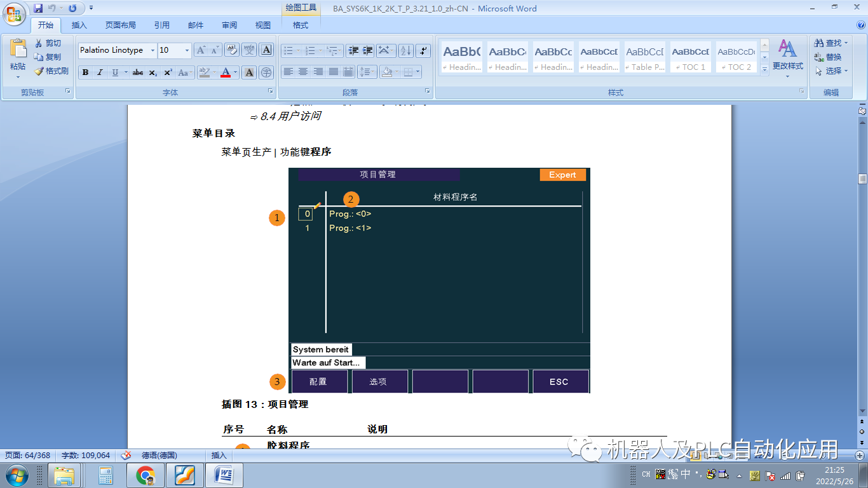Switch to the 插入 ribbon tab
The image size is (868, 488).
point(79,25)
